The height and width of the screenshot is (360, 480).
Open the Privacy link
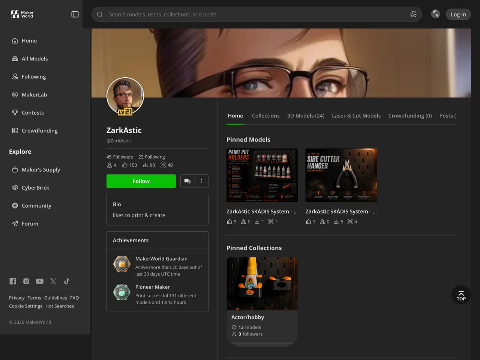pos(17,298)
